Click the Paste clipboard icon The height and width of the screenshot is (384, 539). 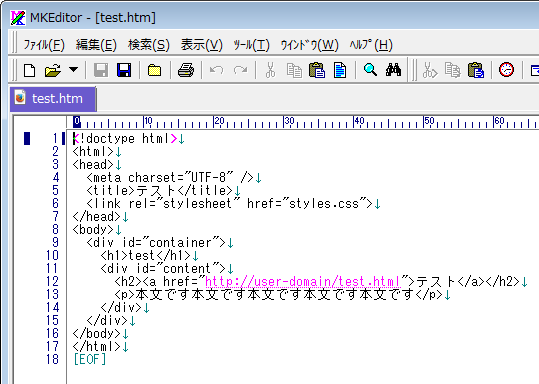[x=317, y=70]
